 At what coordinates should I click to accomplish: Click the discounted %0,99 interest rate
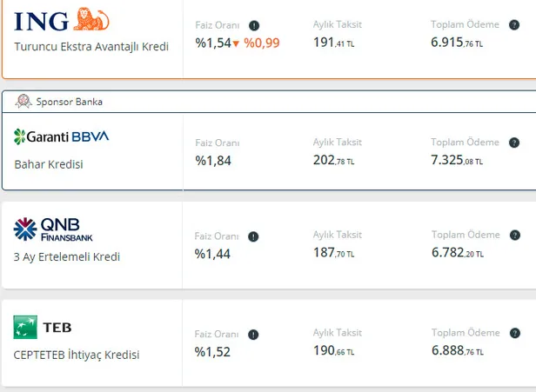pyautogui.click(x=262, y=42)
